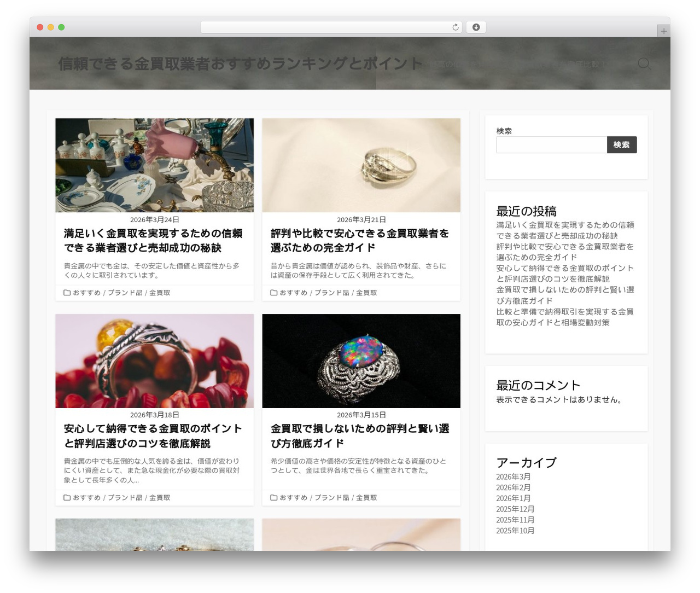This screenshot has height=593, width=700.
Task: Open archive 2026年1月
Action: (514, 498)
